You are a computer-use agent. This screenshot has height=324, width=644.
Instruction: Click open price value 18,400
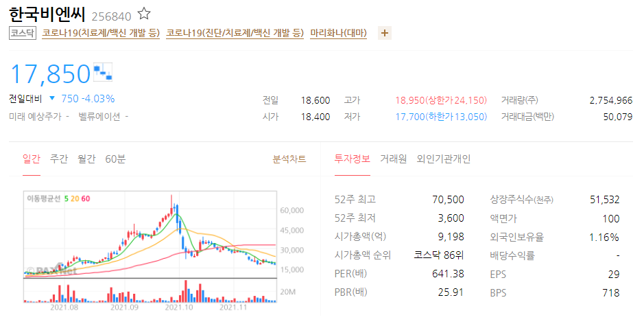point(315,117)
